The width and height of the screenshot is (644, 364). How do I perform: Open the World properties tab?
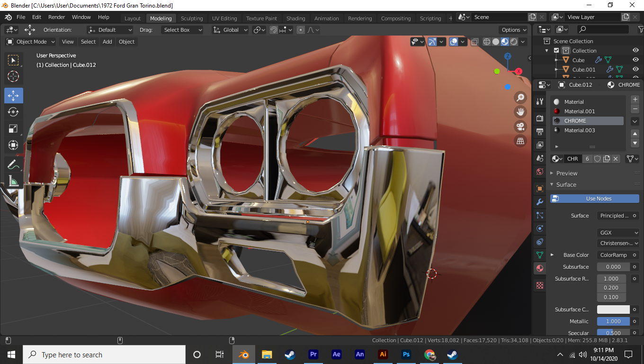(539, 172)
